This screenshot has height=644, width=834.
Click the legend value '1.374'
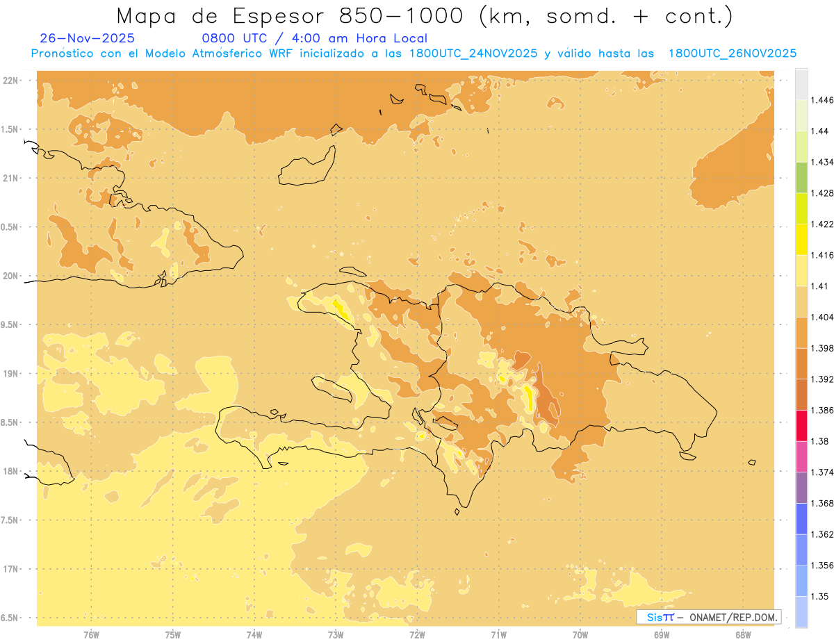coord(822,472)
